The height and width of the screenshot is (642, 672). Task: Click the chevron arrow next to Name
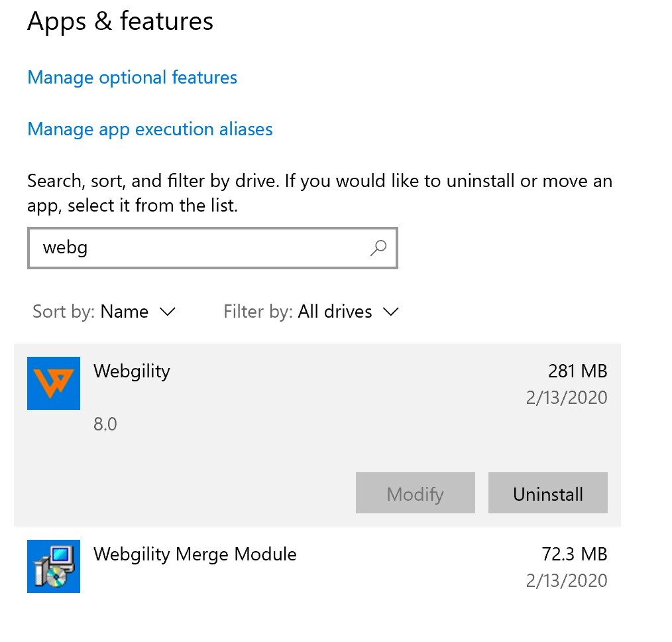[168, 312]
